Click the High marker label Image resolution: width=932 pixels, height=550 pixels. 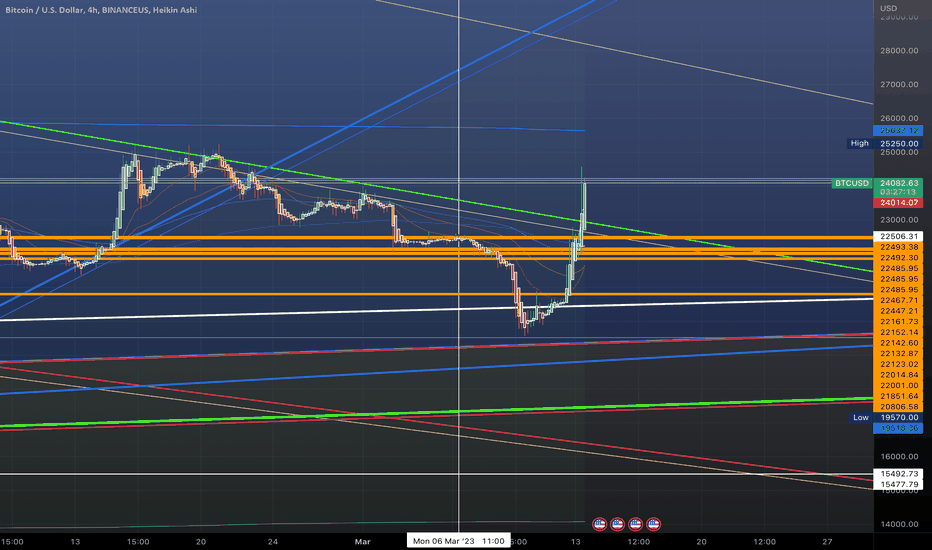pyautogui.click(x=859, y=143)
